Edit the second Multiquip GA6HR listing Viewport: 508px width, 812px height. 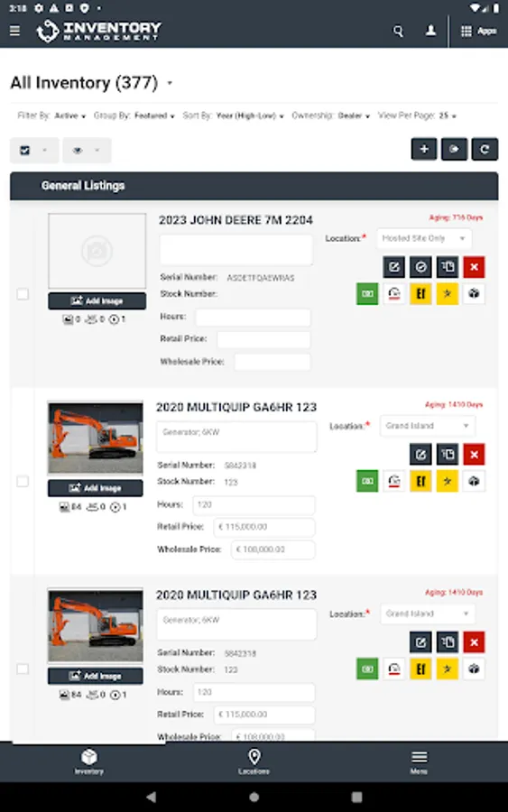coord(421,642)
